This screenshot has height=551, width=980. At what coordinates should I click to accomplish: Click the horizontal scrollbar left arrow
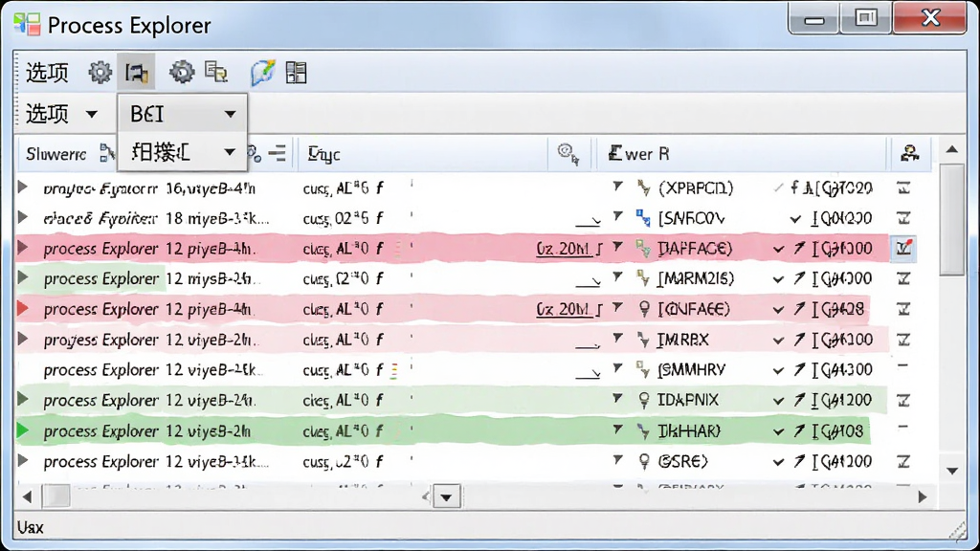point(27,497)
